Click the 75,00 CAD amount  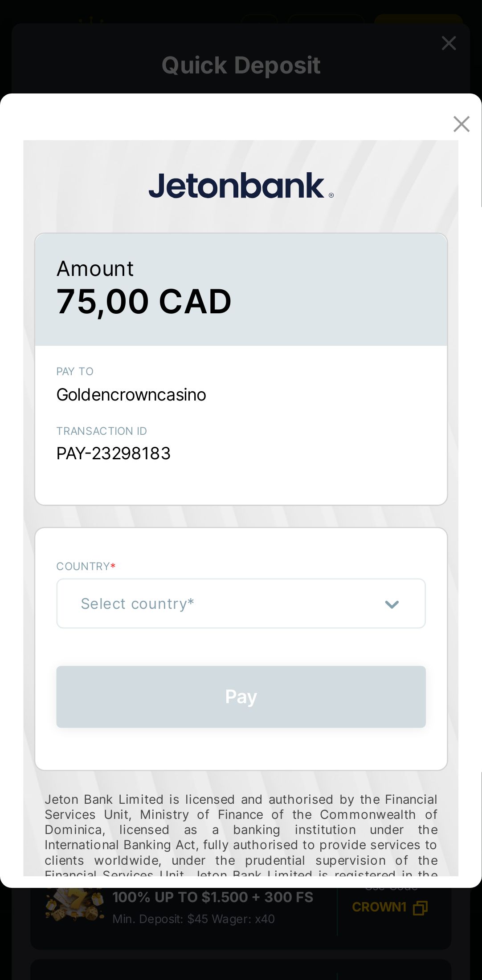[144, 301]
